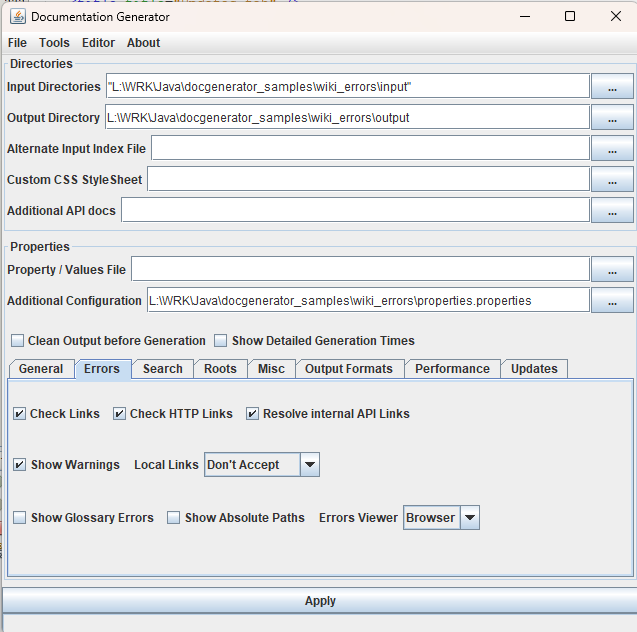Screen dimensions: 637x632
Task: Browse for Output Directory
Action: click(612, 117)
